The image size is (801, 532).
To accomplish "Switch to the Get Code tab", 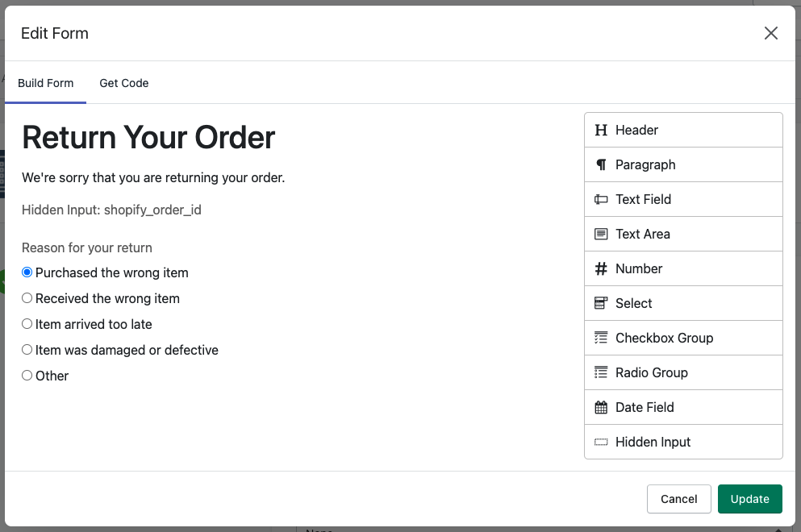I will click(x=124, y=83).
